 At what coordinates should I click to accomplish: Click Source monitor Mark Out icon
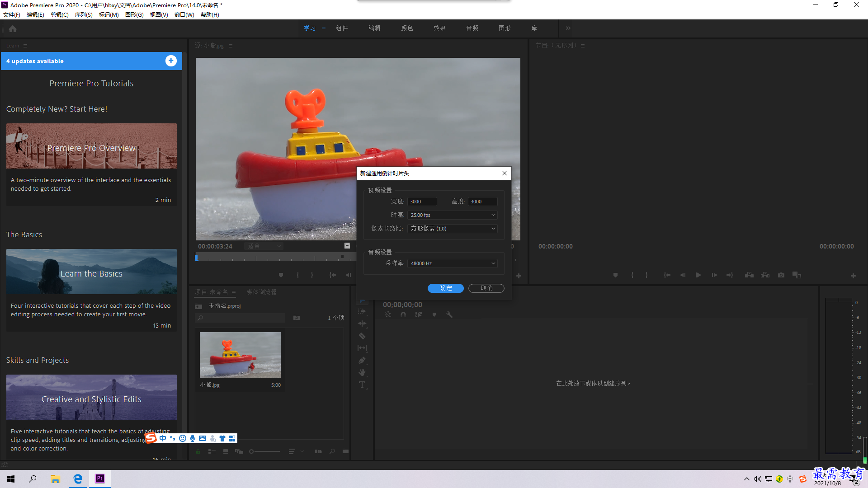coord(312,275)
